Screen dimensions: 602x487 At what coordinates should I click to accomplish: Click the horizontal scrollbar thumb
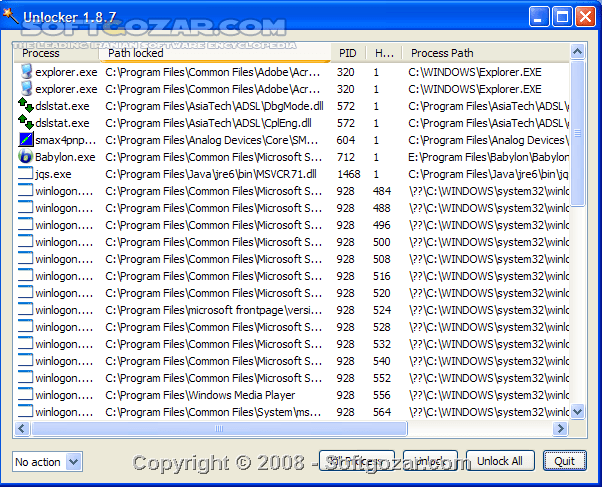(219, 428)
